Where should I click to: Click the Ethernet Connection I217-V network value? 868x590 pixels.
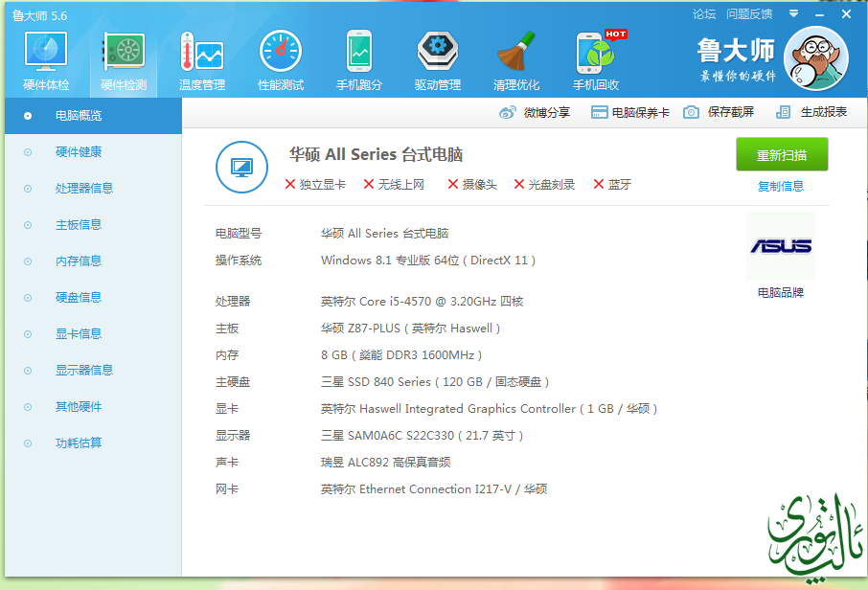[434, 489]
